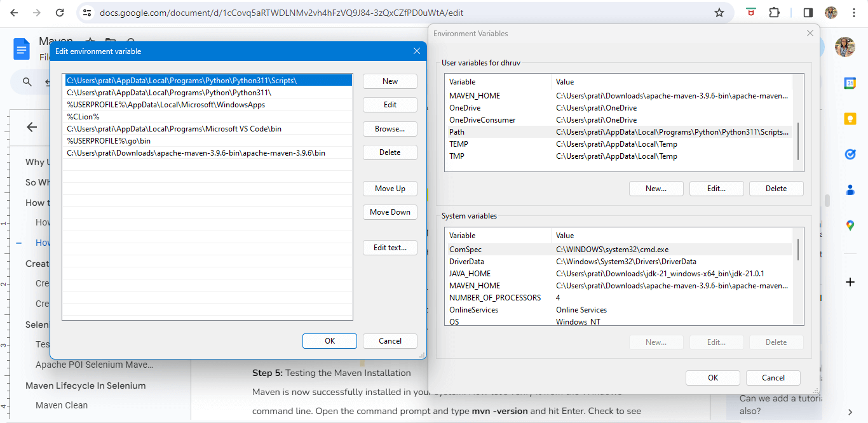
Task: Open Google Keep notes side panel
Action: point(850,118)
